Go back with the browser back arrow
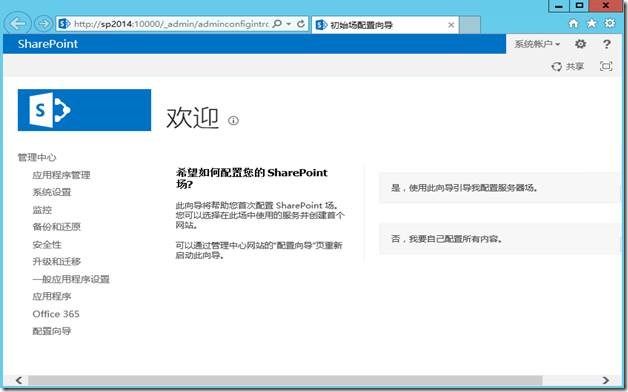The image size is (628, 392). [x=18, y=24]
